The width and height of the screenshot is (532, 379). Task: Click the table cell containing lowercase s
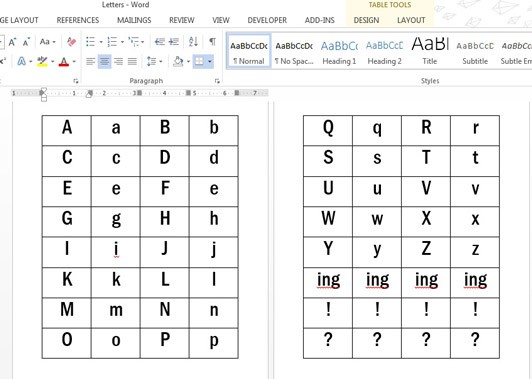[x=377, y=161]
